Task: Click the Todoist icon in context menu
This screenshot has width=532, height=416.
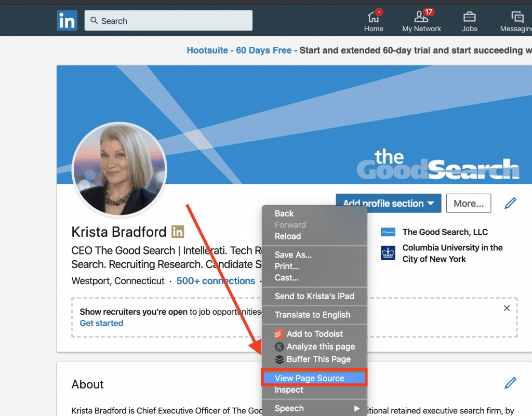Action: tap(279, 334)
